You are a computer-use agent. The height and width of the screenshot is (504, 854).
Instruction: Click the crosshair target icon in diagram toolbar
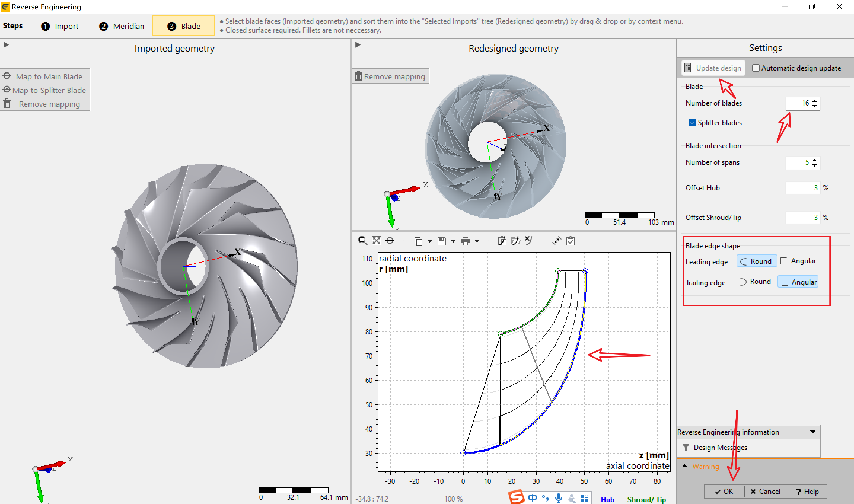pos(390,241)
